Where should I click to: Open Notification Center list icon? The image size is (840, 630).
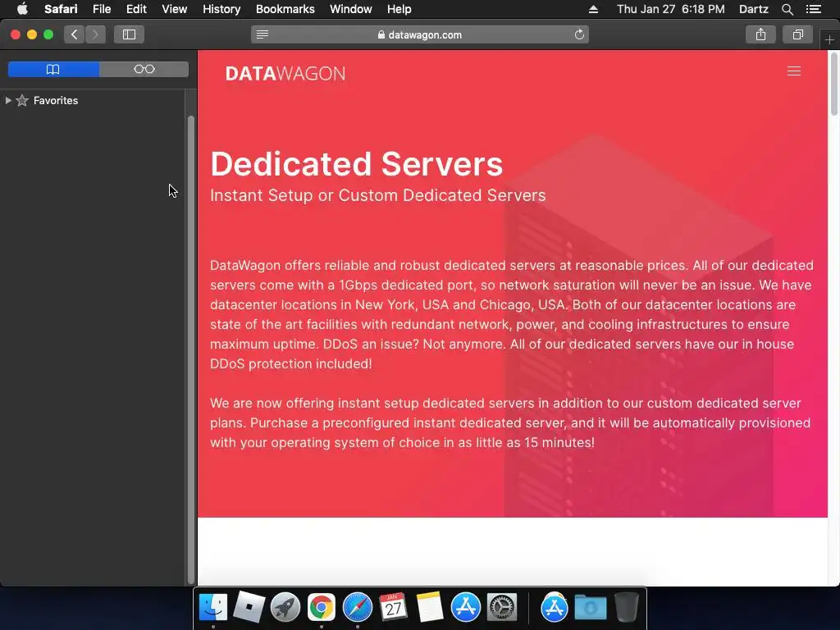click(x=813, y=9)
